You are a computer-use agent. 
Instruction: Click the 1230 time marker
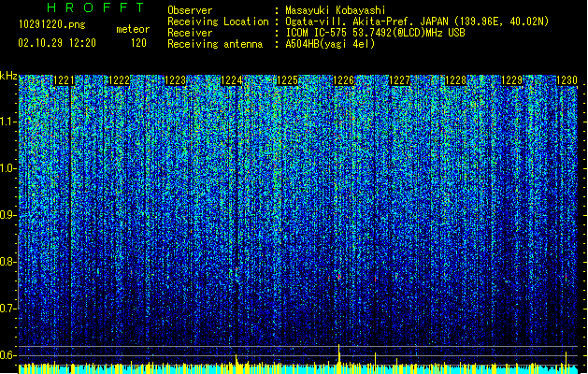566,80
